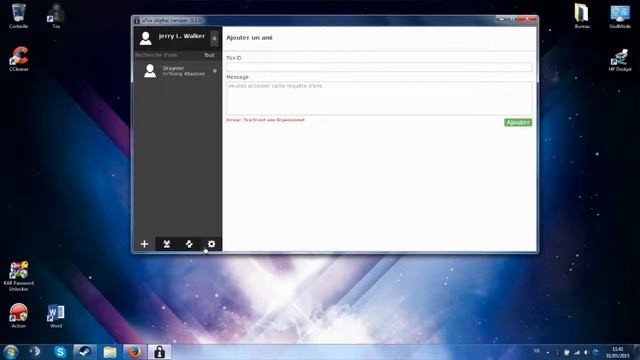Select the friend Draynter in contact list
This screenshot has height=360, width=640.
tap(178, 71)
